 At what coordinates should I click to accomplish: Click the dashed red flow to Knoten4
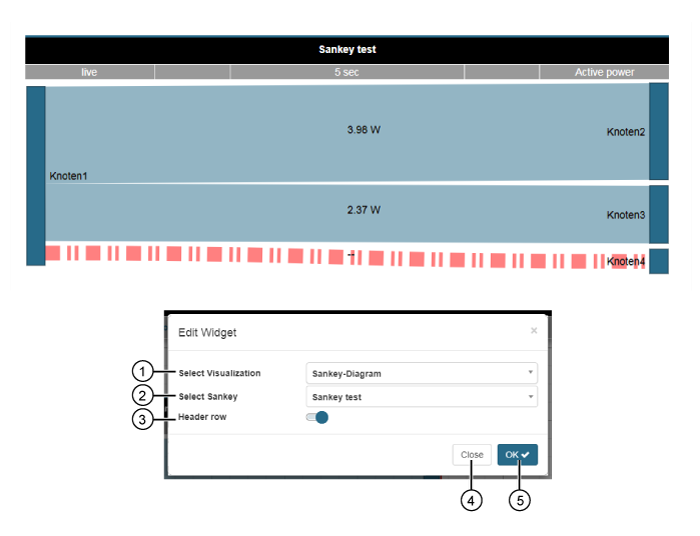point(300,256)
